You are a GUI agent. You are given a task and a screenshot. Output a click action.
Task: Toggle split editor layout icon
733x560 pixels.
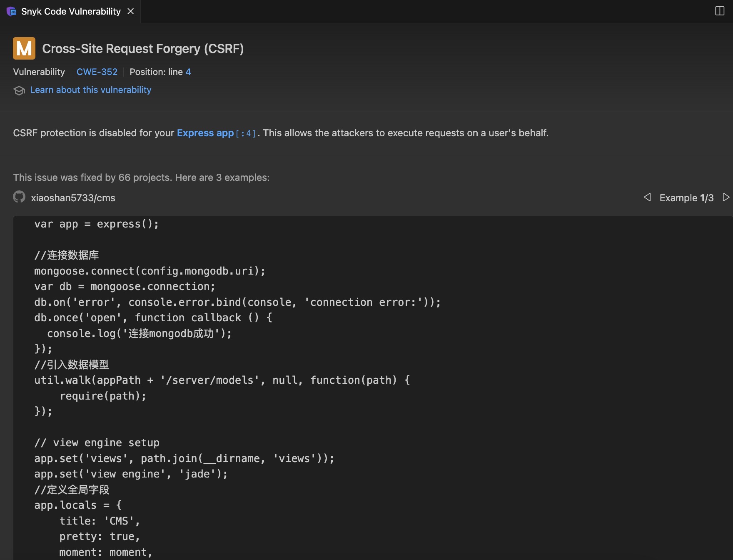pos(720,11)
